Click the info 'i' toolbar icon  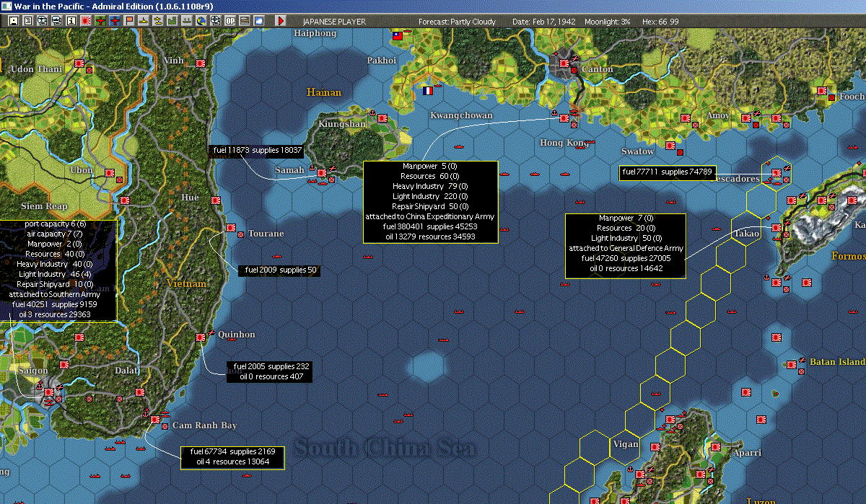click(x=71, y=21)
